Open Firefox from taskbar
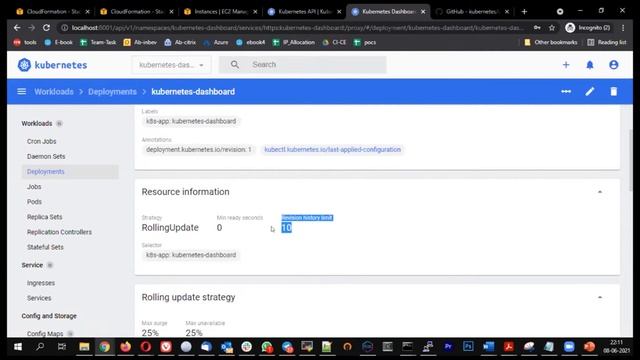 pyautogui.click(x=125, y=347)
